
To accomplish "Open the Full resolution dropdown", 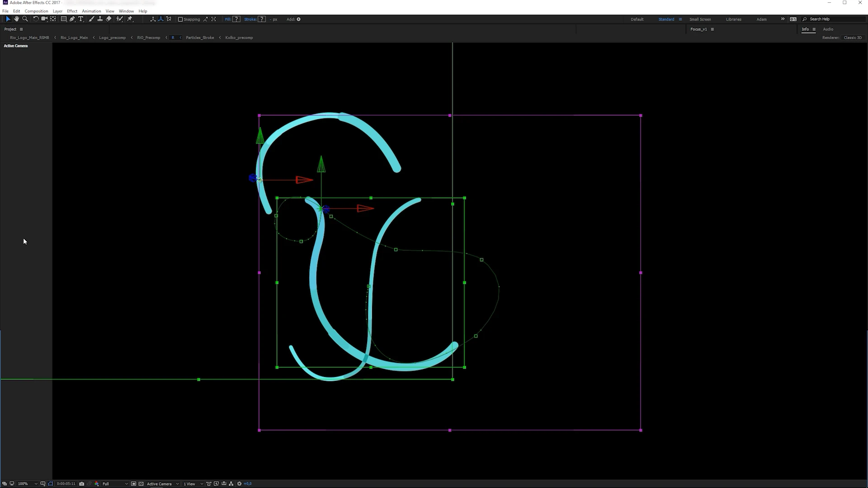I will click(115, 483).
